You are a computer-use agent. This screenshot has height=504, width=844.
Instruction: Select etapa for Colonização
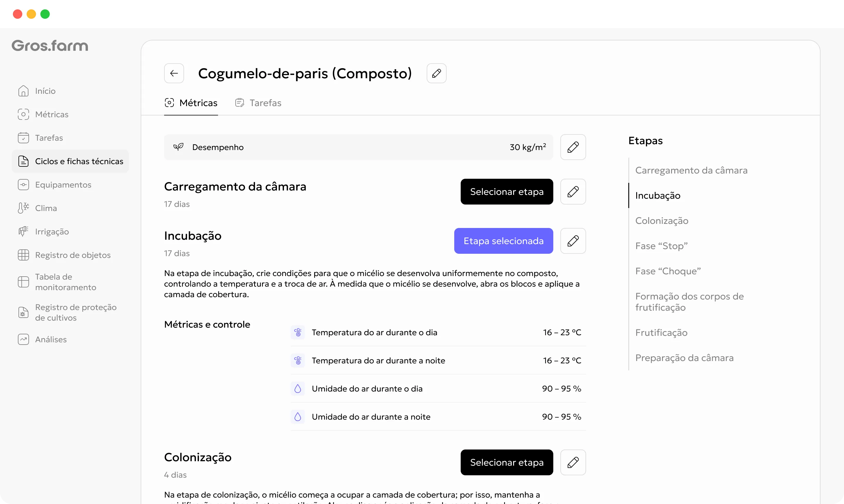507,462
